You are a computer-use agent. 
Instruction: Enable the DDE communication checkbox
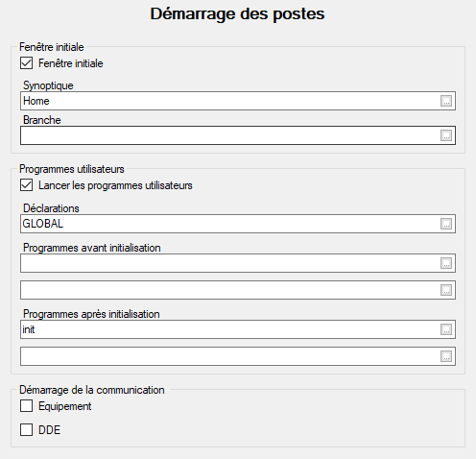26,429
